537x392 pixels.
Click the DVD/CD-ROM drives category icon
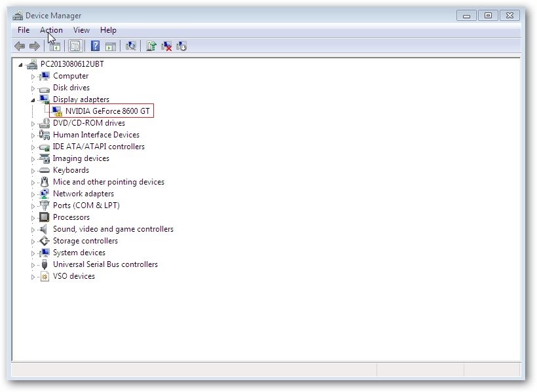44,123
